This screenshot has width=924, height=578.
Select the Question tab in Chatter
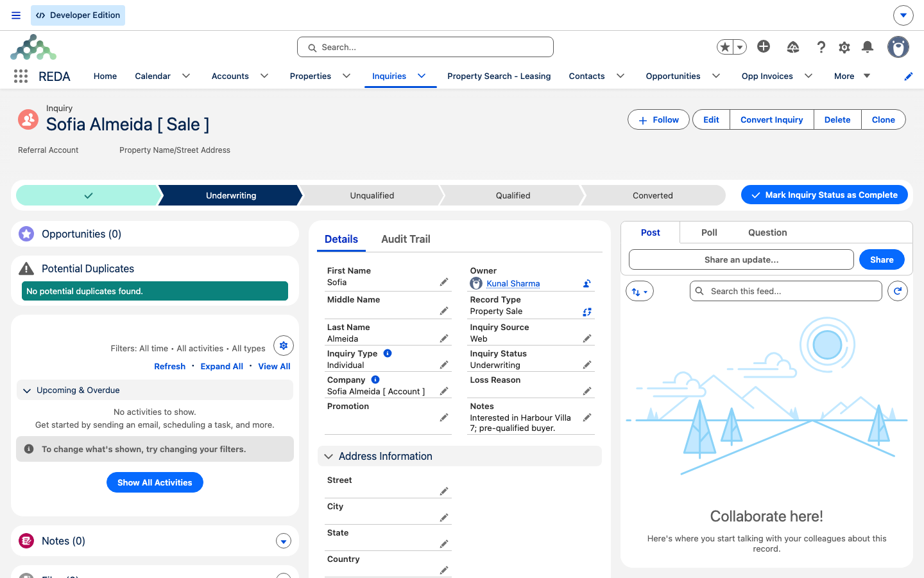point(767,232)
